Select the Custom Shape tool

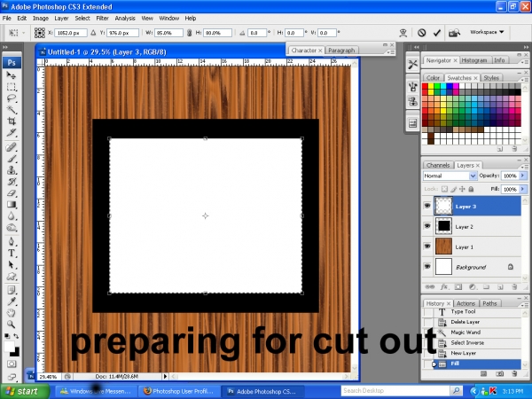[12, 276]
